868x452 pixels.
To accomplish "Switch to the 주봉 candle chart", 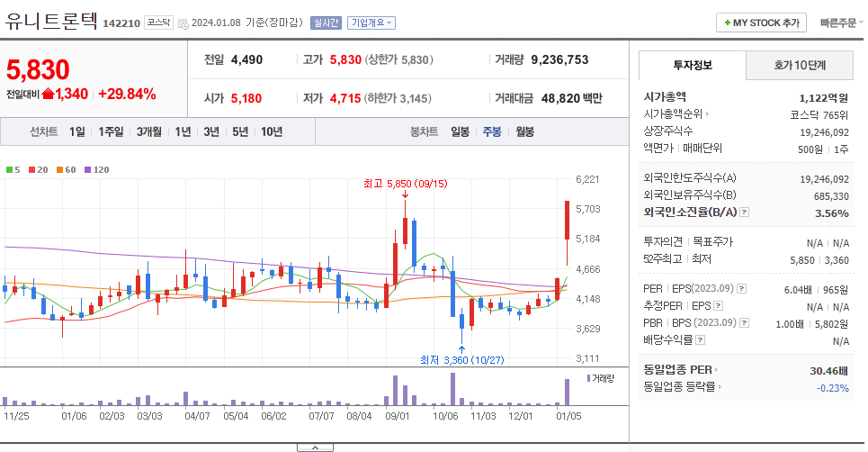I will coord(492,131).
